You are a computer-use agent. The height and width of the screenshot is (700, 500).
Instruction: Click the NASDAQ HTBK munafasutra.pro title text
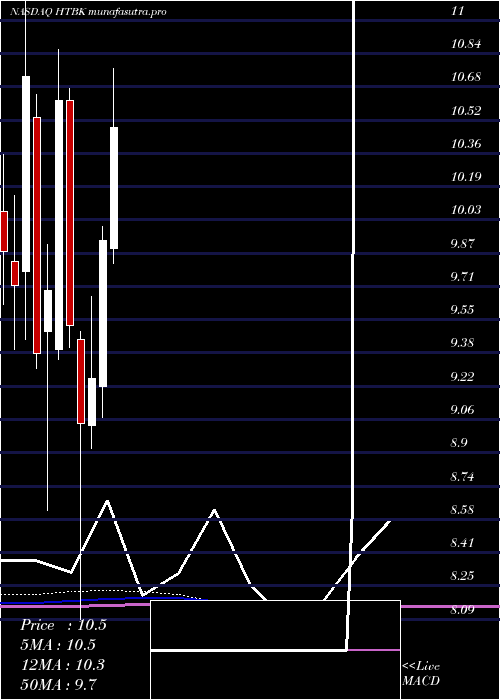tap(88, 12)
